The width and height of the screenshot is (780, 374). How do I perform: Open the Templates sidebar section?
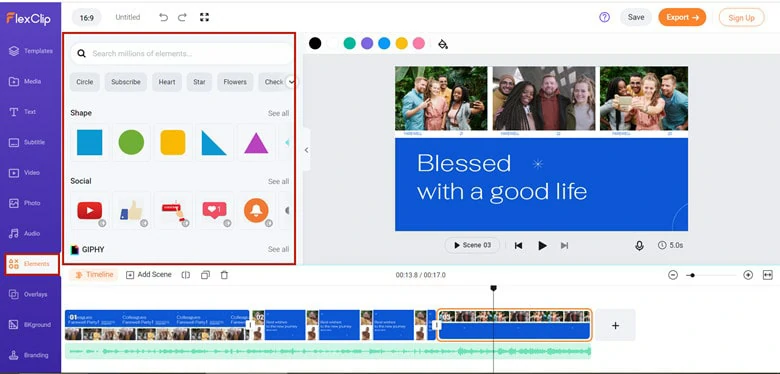[x=30, y=51]
